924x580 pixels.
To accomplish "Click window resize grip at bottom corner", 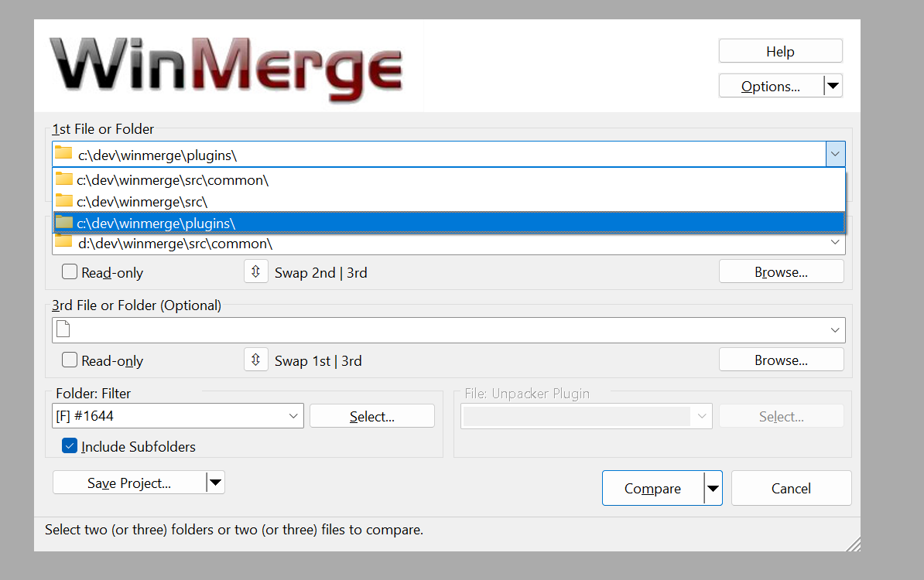I will pyautogui.click(x=854, y=544).
